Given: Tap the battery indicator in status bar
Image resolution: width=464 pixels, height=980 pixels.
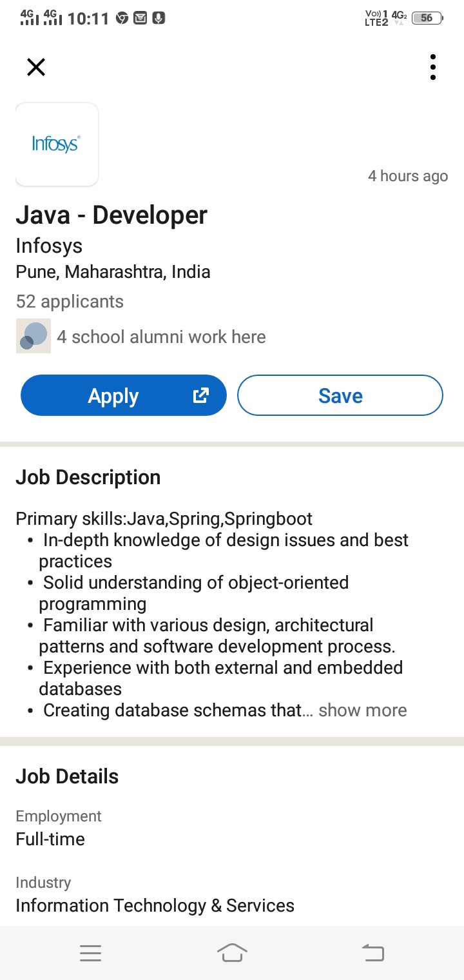Looking at the screenshot, I should pyautogui.click(x=427, y=18).
